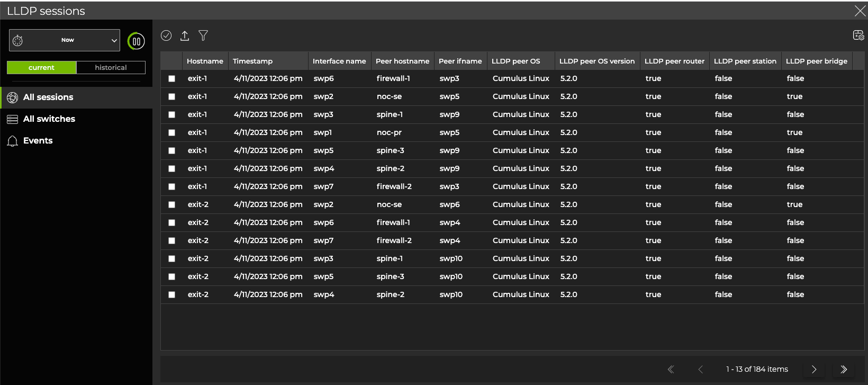Check the exit-1 swp7 firewall-2 row
The image size is (868, 385).
click(171, 187)
